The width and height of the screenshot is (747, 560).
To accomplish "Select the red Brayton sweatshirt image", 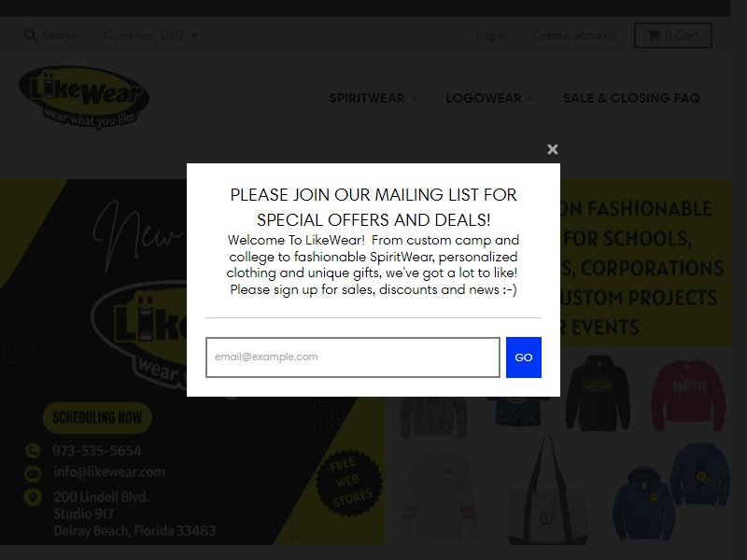I will click(x=688, y=395).
